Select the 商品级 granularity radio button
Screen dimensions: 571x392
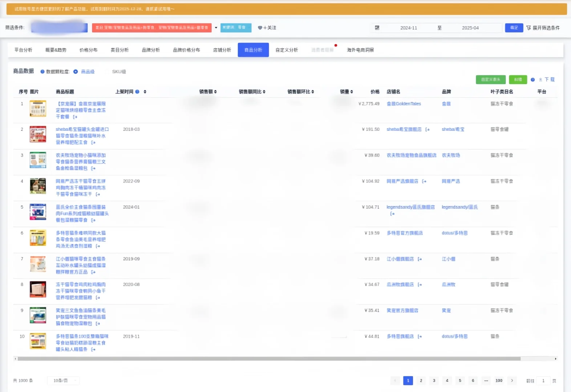pos(76,72)
